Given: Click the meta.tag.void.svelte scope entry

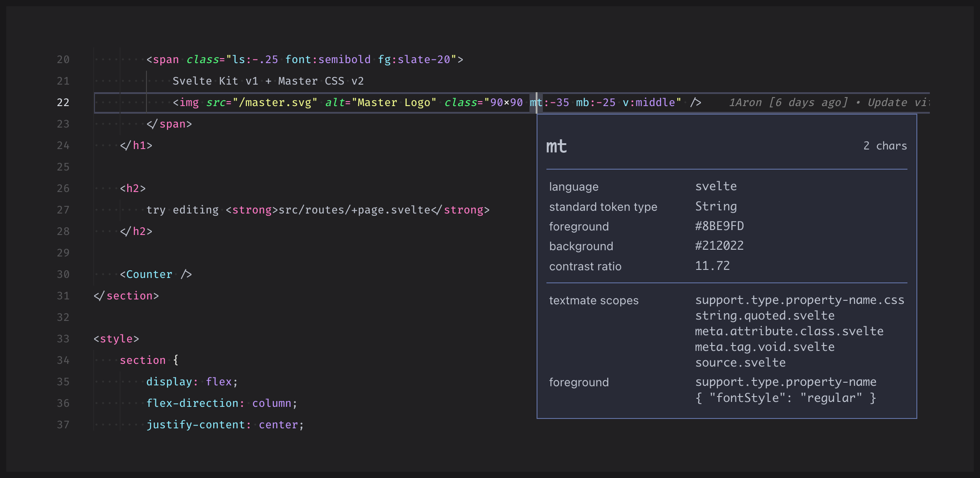Looking at the screenshot, I should [x=765, y=346].
